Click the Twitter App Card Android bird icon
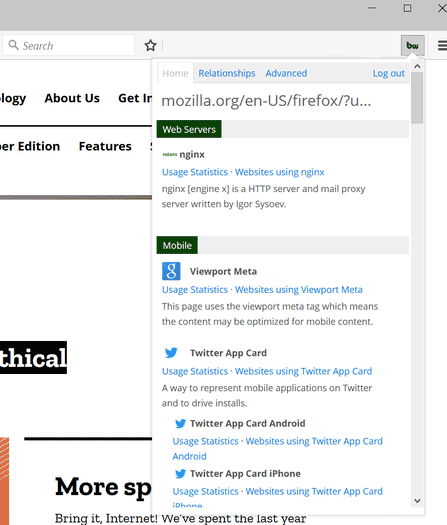 tap(180, 424)
